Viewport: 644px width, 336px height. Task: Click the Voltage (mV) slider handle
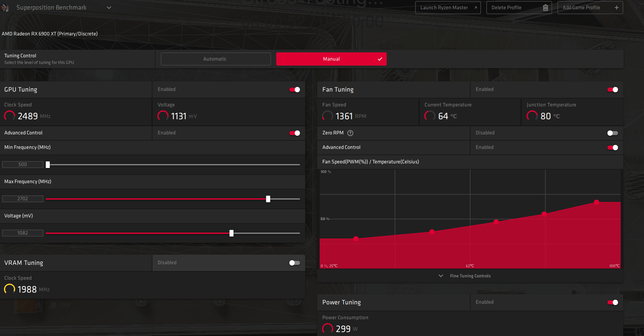[x=231, y=233]
